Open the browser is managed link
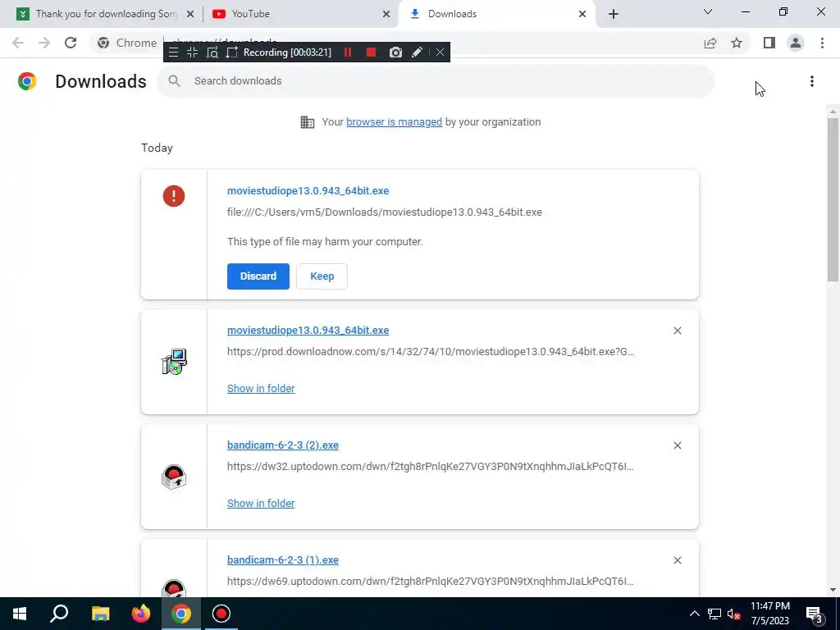This screenshot has height=630, width=840. coord(394,122)
